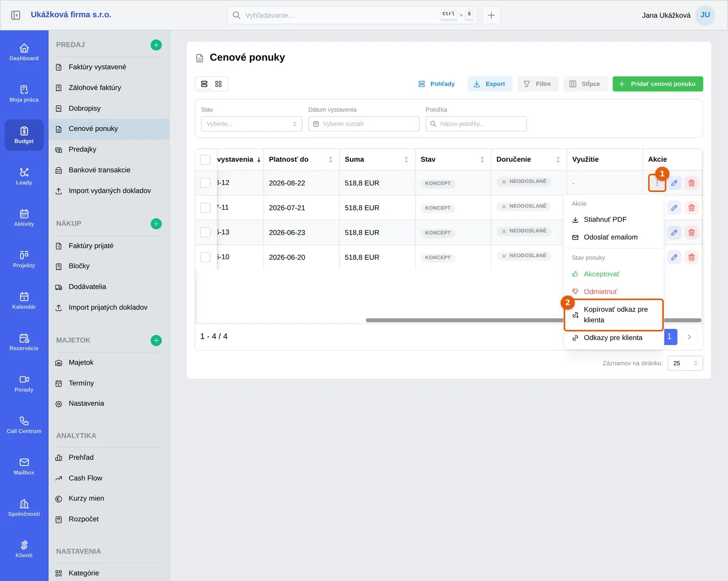Viewport: 728px width, 581px height.
Task: Open Kalendár from the sidebar
Action: [24, 301]
